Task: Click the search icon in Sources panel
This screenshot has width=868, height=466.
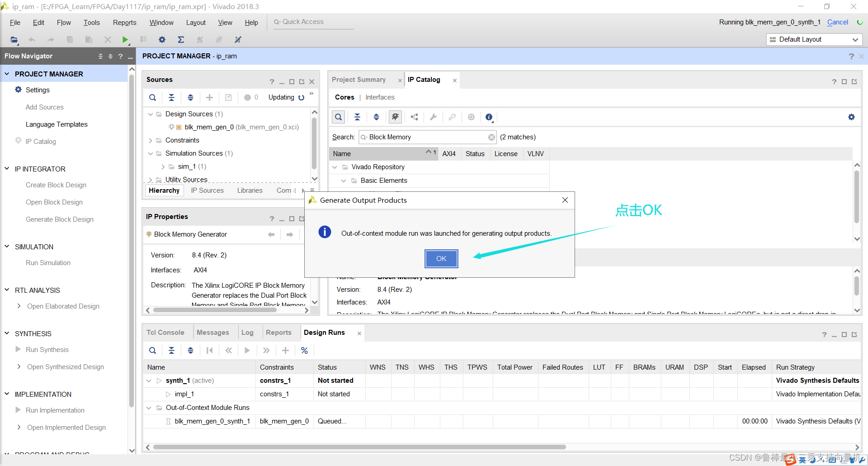Action: click(153, 97)
